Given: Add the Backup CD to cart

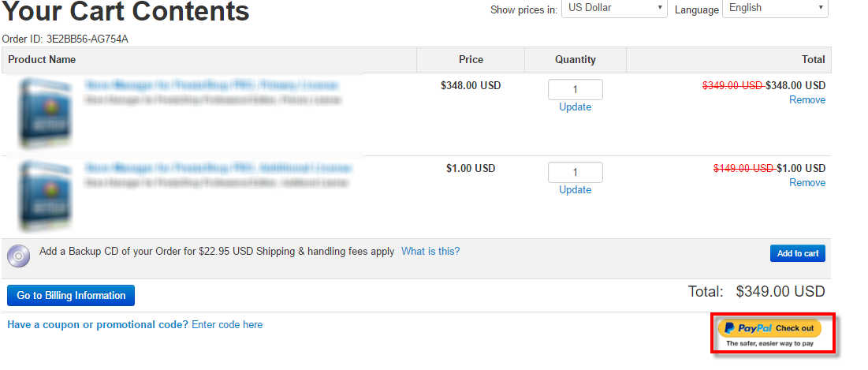Looking at the screenshot, I should coord(798,253).
